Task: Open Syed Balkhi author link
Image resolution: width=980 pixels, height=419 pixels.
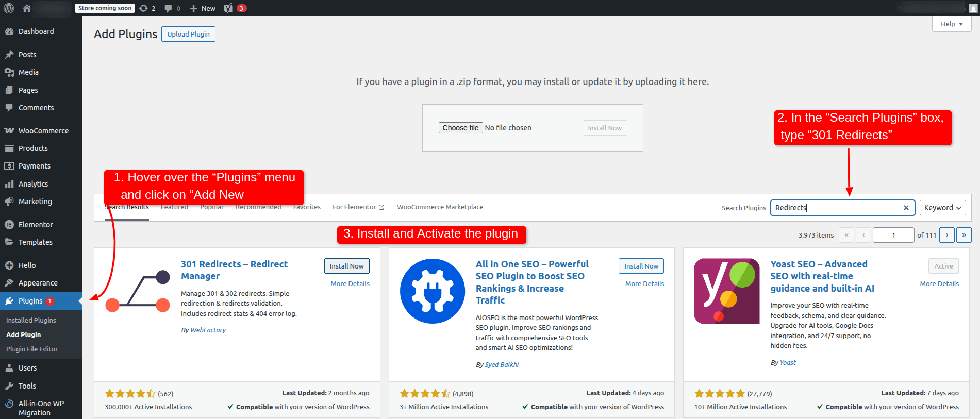Action: [x=502, y=365]
